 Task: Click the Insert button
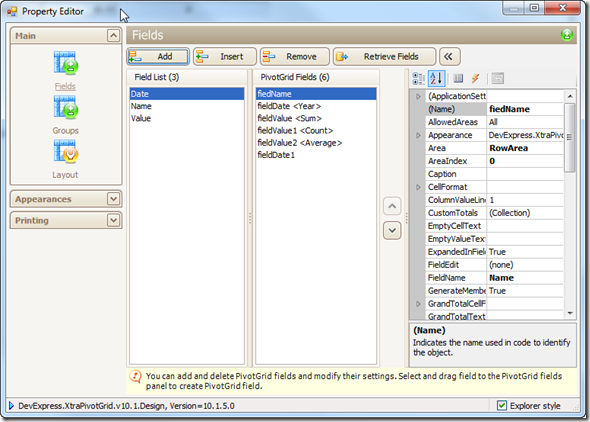pyautogui.click(x=225, y=57)
